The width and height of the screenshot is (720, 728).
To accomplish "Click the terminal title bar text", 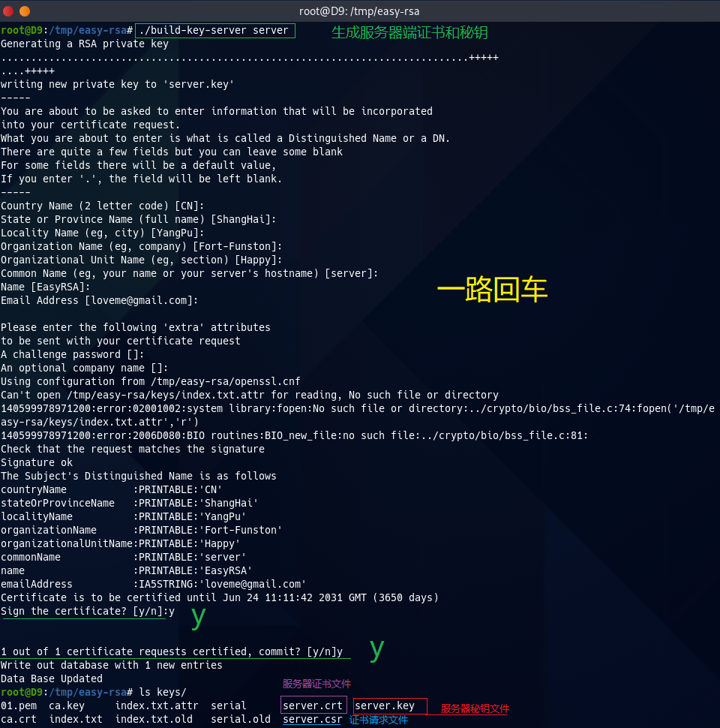I will point(359,11).
